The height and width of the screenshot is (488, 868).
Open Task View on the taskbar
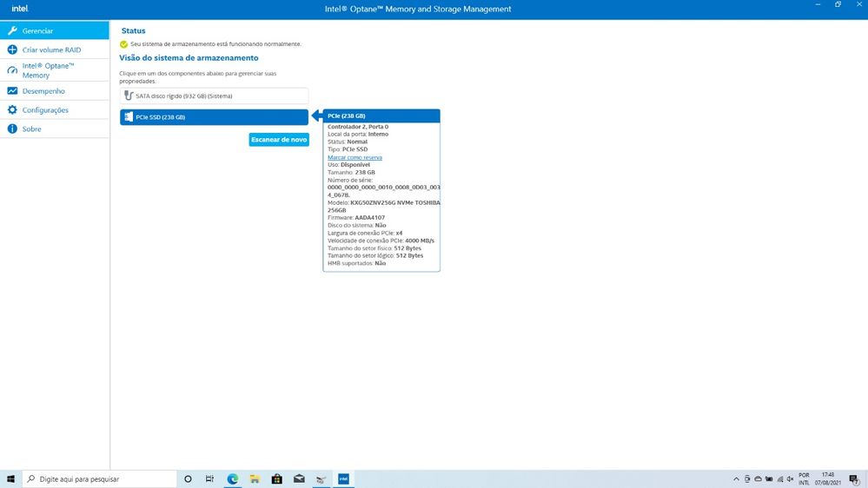pyautogui.click(x=209, y=478)
